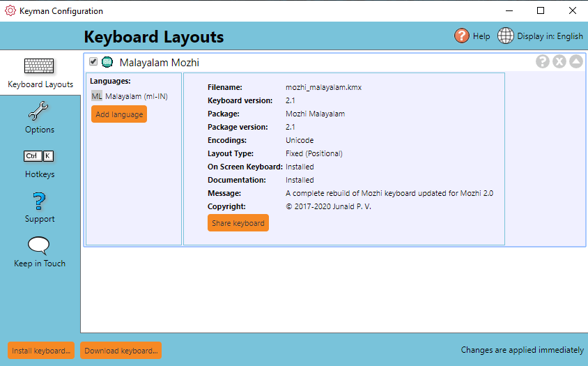This screenshot has width=588, height=366.
Task: Open the Hotkeys tab
Action: point(40,164)
